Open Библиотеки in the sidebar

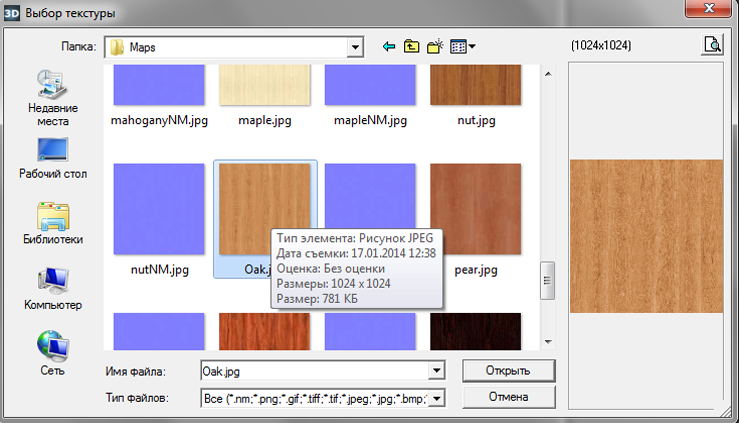pos(53,223)
